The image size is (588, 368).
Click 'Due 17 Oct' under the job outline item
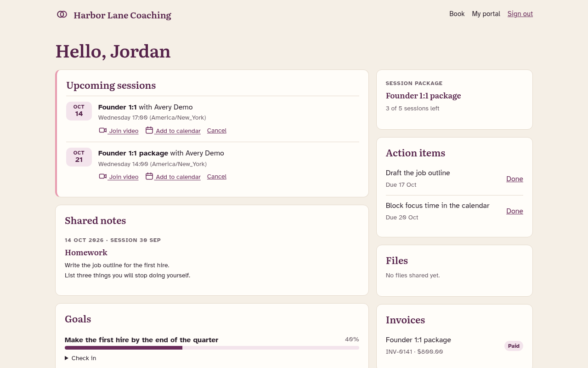tap(401, 185)
